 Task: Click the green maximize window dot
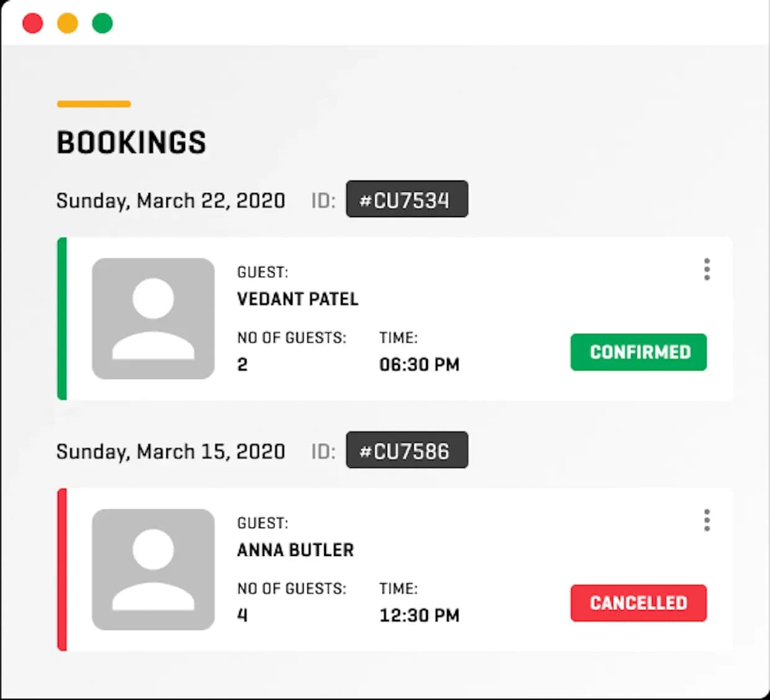(x=102, y=23)
